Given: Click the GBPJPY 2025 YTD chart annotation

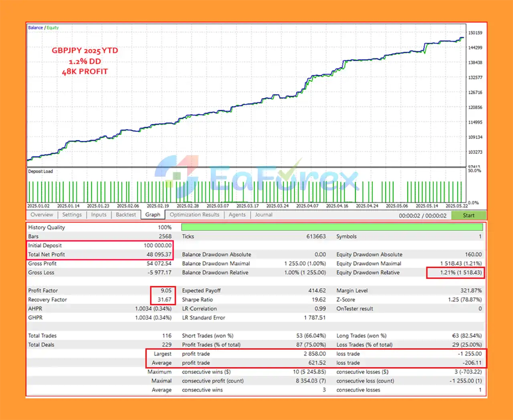Looking at the screenshot, I should [85, 51].
